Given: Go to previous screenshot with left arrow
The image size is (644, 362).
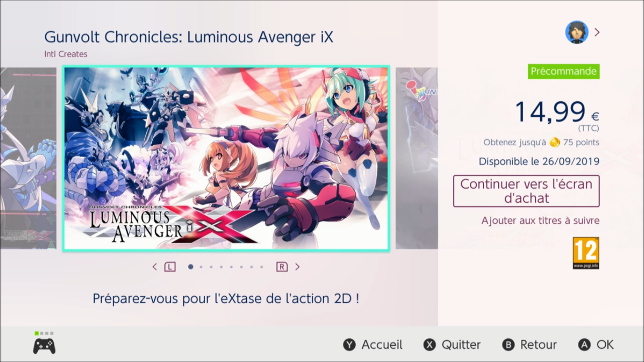Looking at the screenshot, I should tap(155, 267).
